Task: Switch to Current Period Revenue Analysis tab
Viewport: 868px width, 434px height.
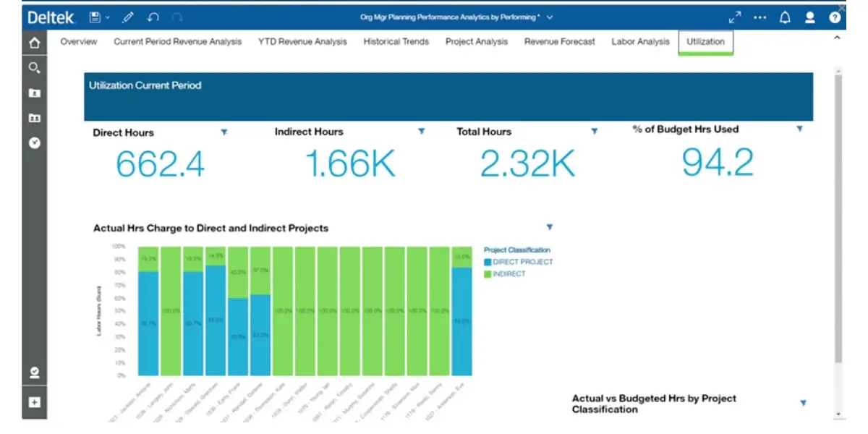Action: coord(178,42)
